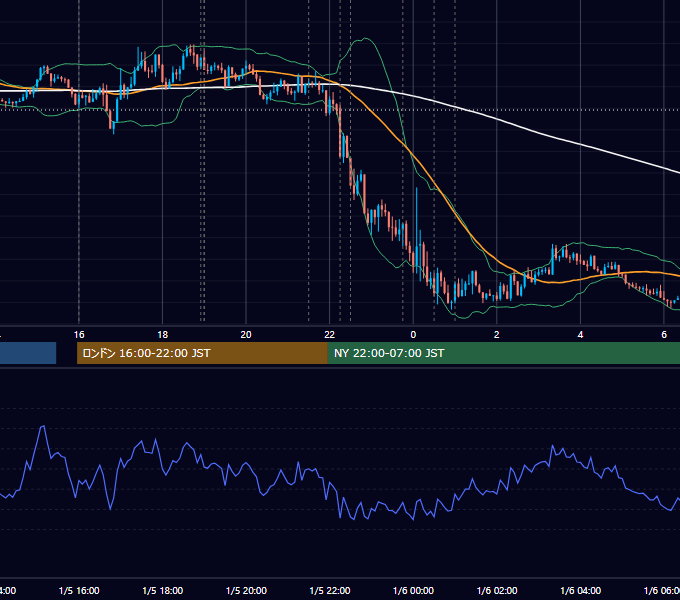
Task: Click the upper time axis label 4
Action: [x=580, y=335]
